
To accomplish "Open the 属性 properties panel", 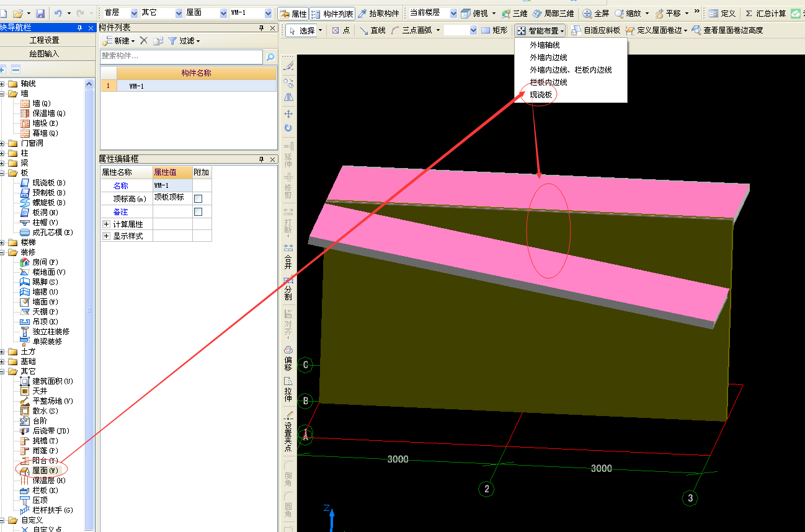I will point(293,14).
